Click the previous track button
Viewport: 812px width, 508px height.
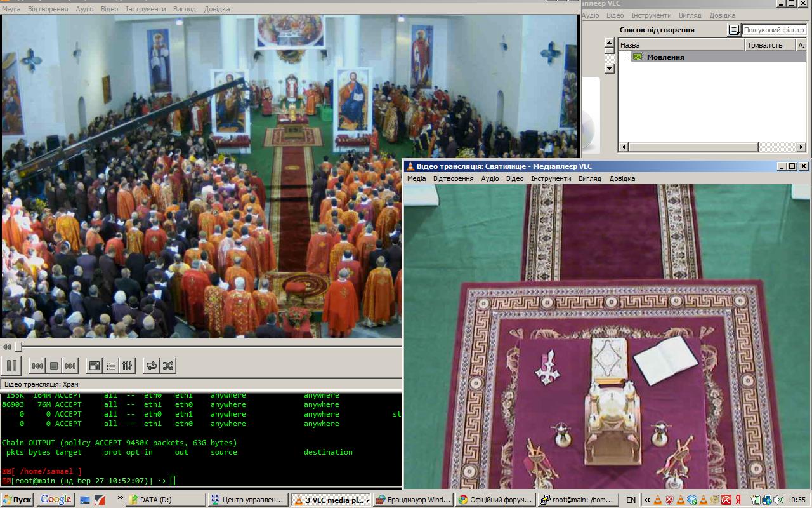coord(37,366)
